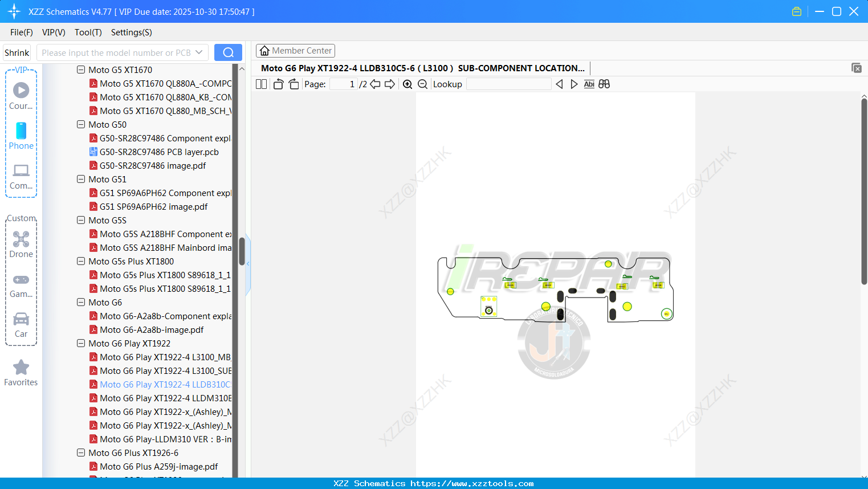Image resolution: width=868 pixels, height=489 pixels.
Task: Open Moto G5 XT1670 QL880_MB_SCH file
Action: pos(165,111)
